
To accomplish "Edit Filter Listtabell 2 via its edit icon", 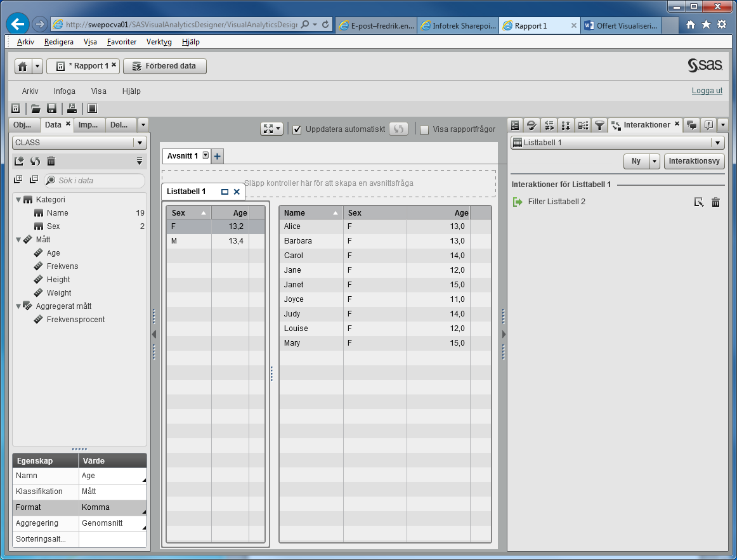I will coord(699,202).
